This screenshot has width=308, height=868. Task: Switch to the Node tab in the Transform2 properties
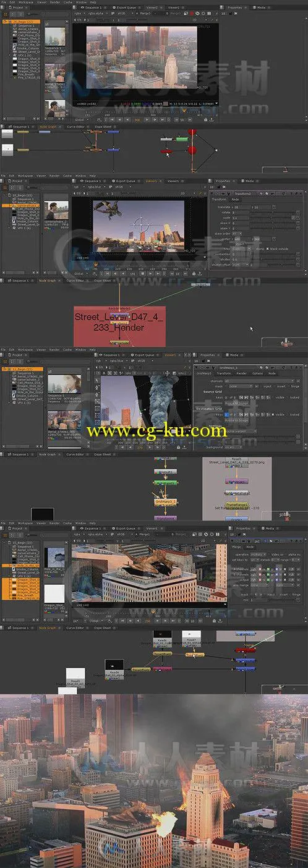pos(235,199)
